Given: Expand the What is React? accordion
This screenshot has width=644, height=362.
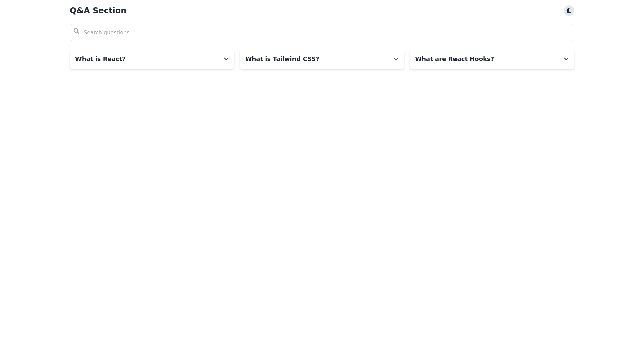Looking at the screenshot, I should 152,59.
